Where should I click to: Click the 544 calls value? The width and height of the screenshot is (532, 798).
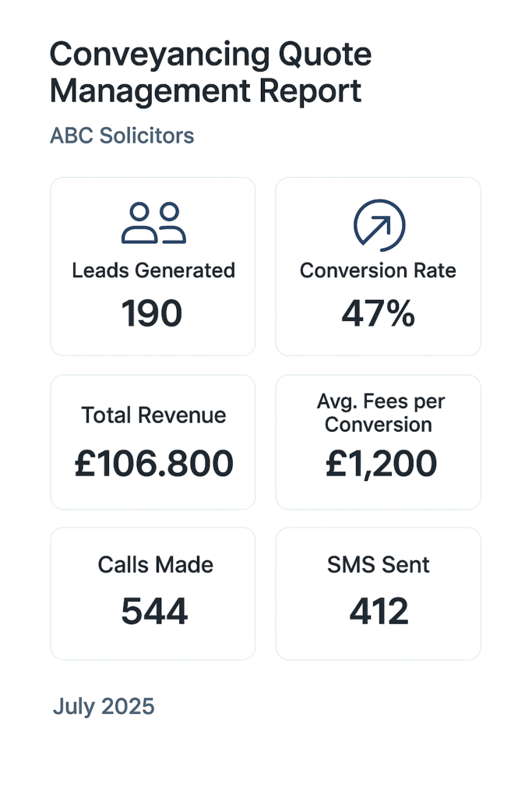(155, 611)
